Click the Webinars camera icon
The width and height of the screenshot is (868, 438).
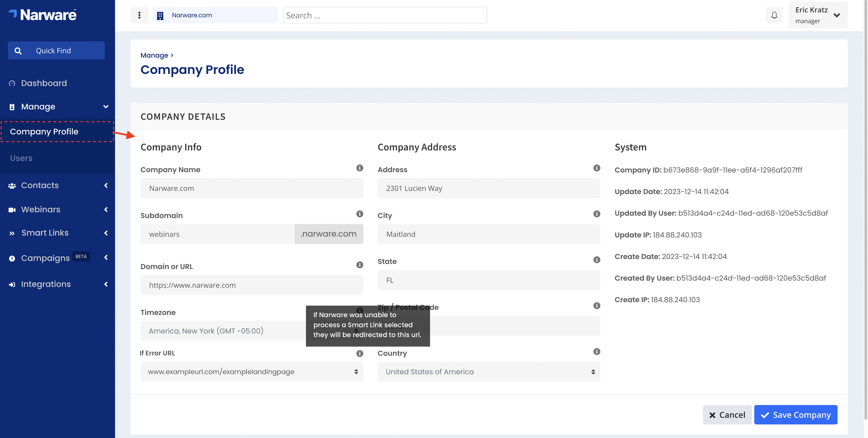pyautogui.click(x=12, y=210)
